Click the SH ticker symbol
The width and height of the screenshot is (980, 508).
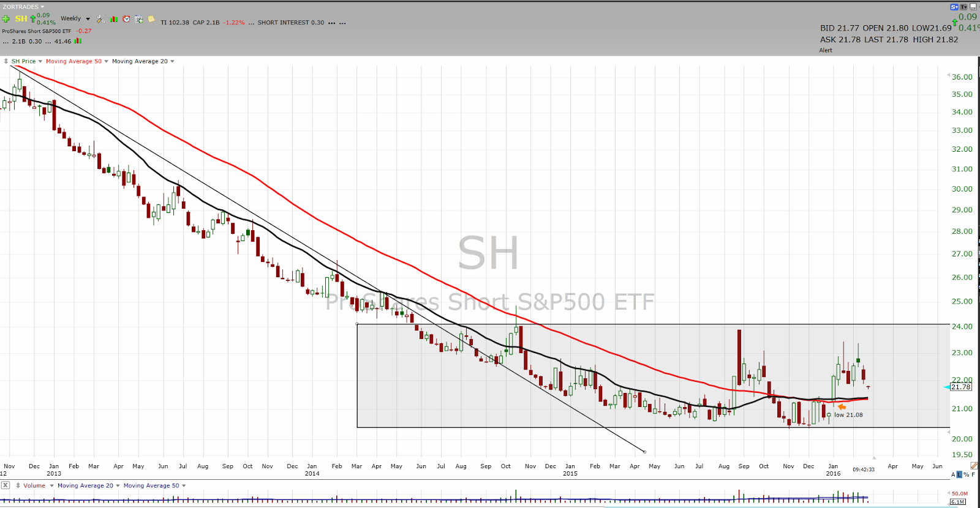pyautogui.click(x=21, y=19)
